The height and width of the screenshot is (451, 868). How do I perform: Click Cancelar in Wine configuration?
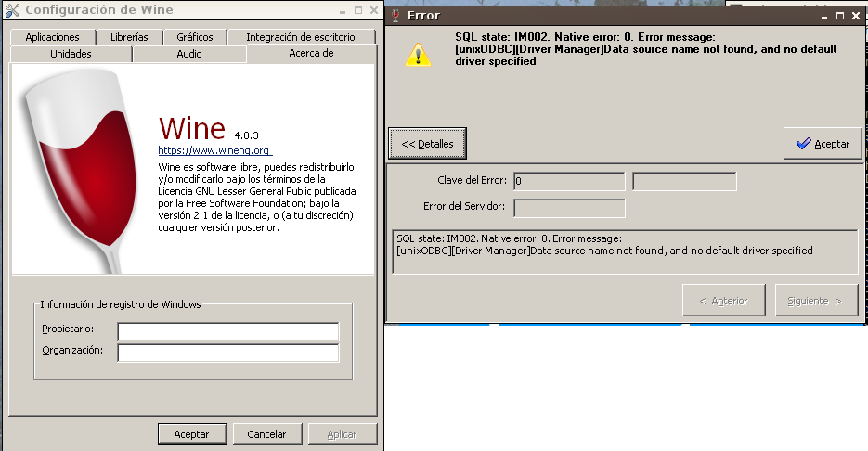click(266, 434)
